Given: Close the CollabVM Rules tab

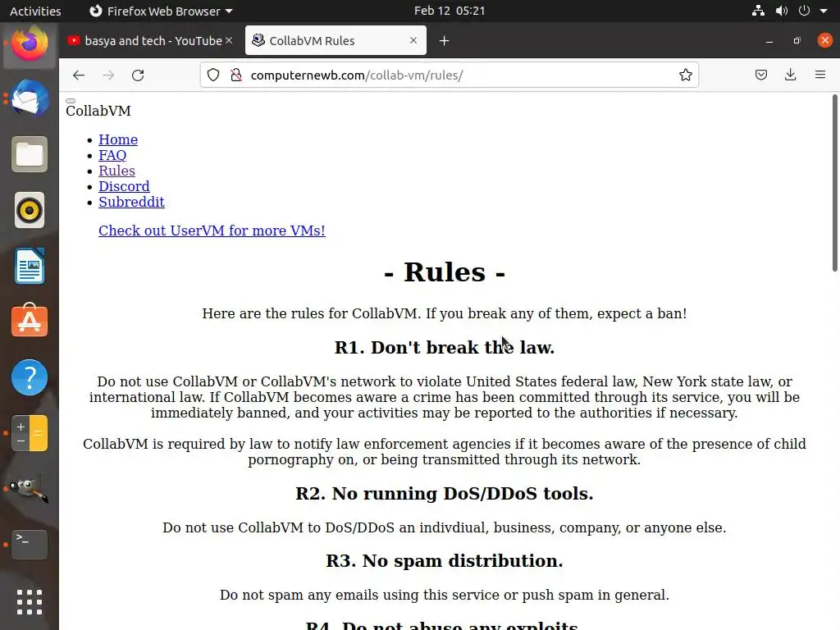Looking at the screenshot, I should pyautogui.click(x=413, y=40).
